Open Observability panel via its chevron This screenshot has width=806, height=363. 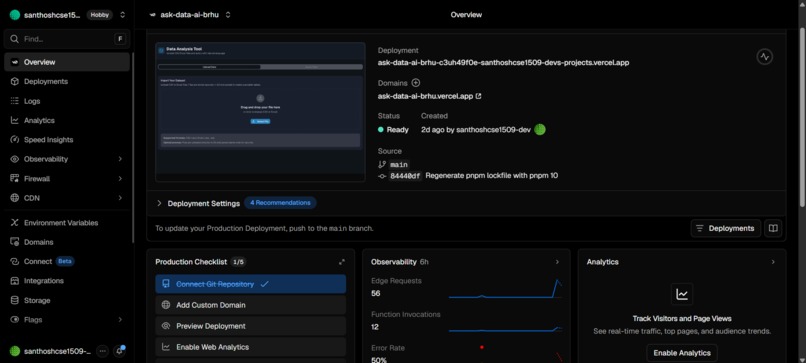pos(557,262)
